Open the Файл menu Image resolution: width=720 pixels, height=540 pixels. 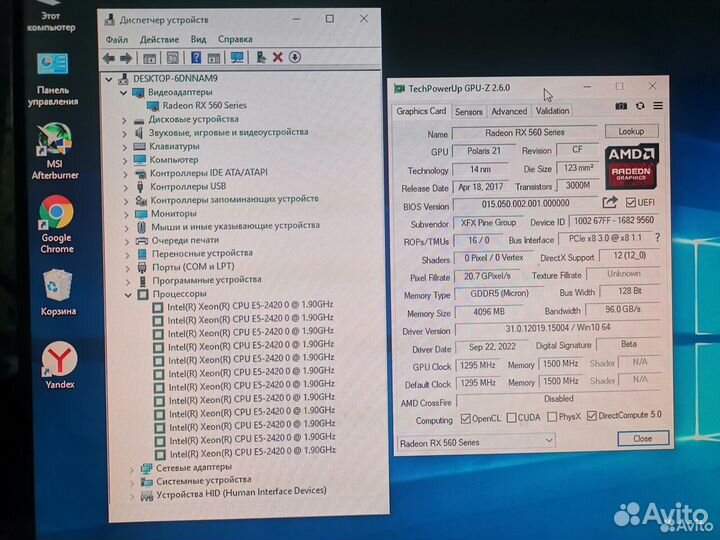[117, 39]
